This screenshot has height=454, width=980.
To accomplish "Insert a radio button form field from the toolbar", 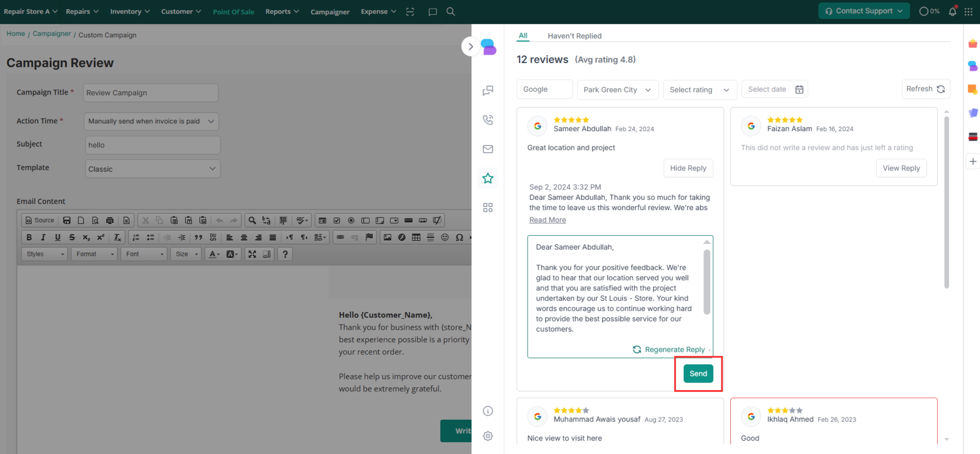I will pos(351,220).
